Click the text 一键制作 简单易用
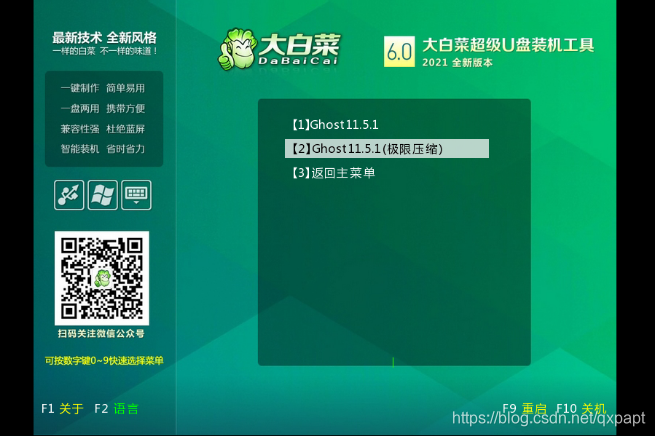 click(x=102, y=88)
